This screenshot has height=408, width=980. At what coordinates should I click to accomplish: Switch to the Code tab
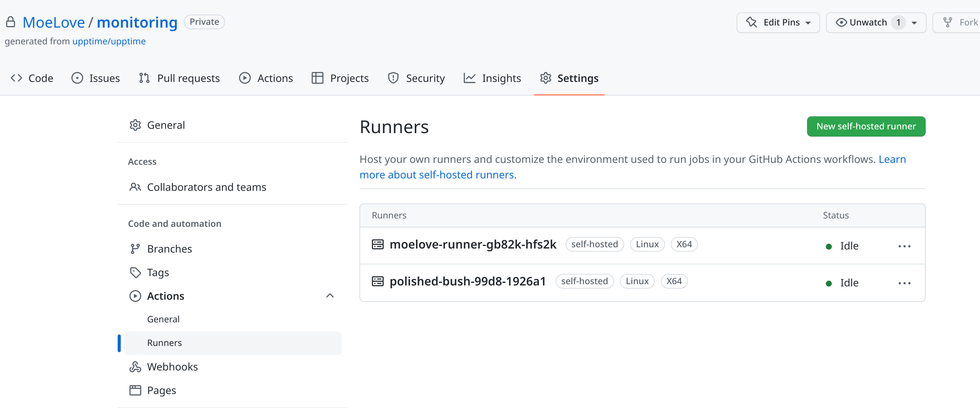[x=32, y=78]
